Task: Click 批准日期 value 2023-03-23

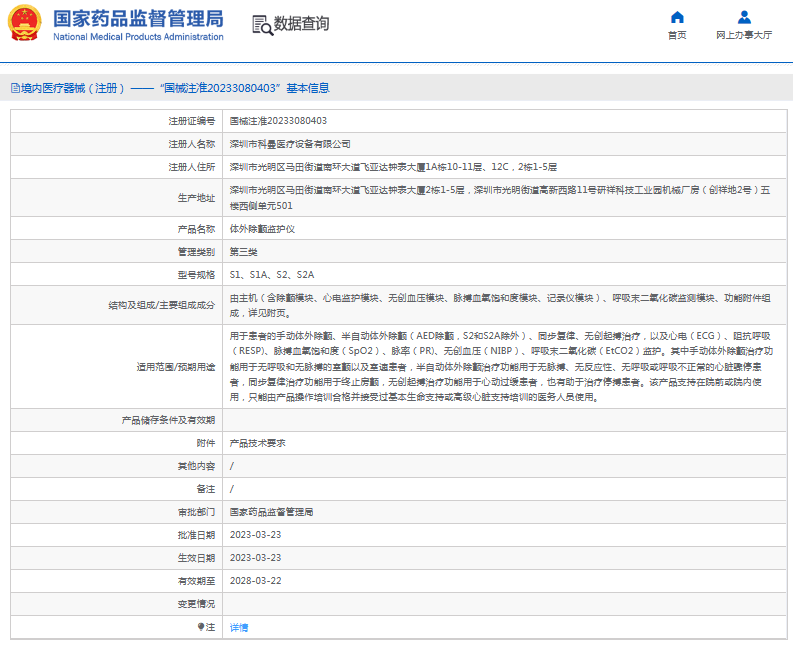Action: click(x=255, y=535)
